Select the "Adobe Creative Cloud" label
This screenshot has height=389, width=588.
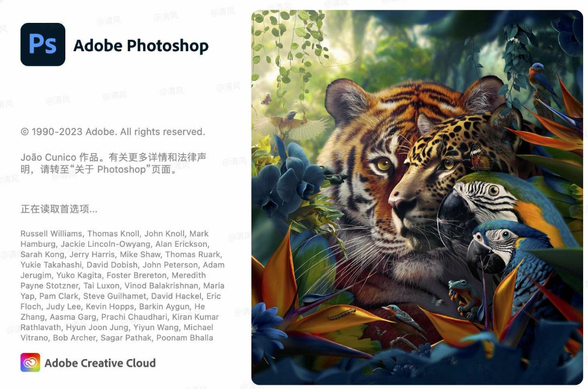100,363
